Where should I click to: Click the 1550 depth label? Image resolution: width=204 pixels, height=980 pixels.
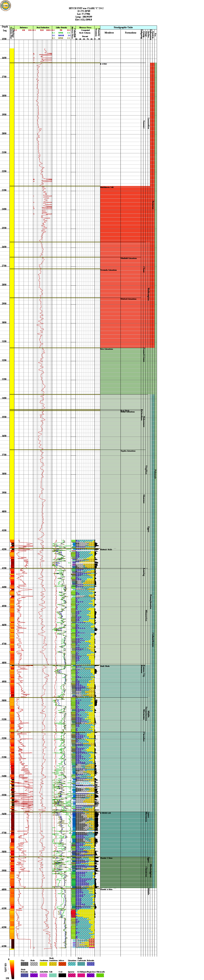pos(5,39)
